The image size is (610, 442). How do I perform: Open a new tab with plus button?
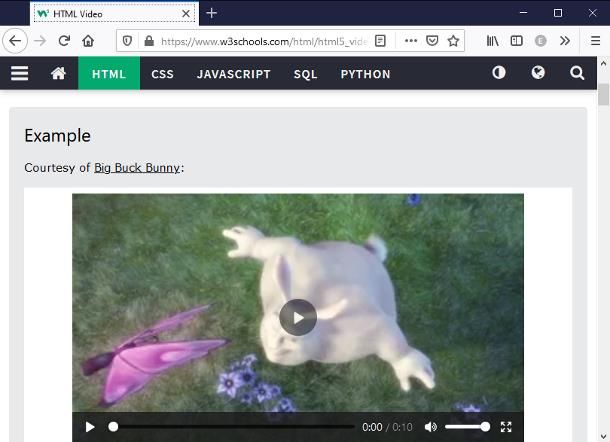212,13
